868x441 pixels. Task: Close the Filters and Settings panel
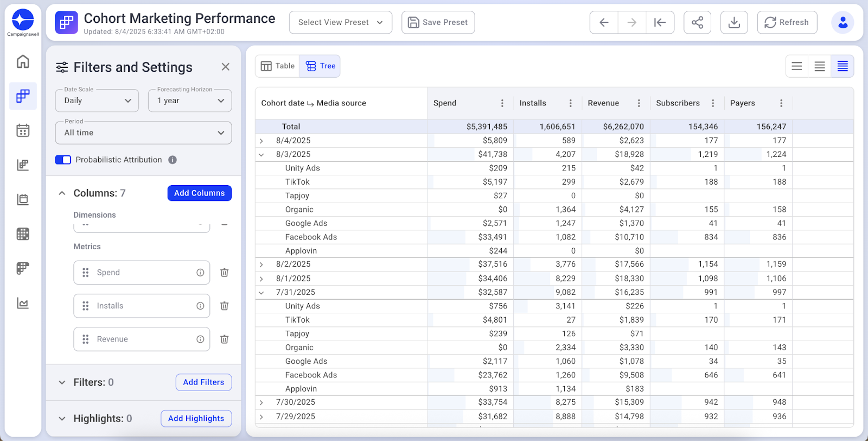226,67
